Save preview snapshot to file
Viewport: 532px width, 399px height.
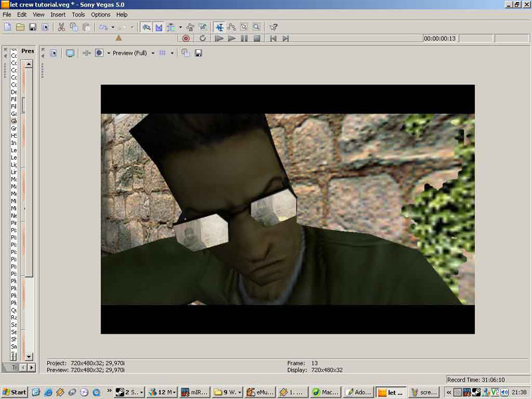198,53
